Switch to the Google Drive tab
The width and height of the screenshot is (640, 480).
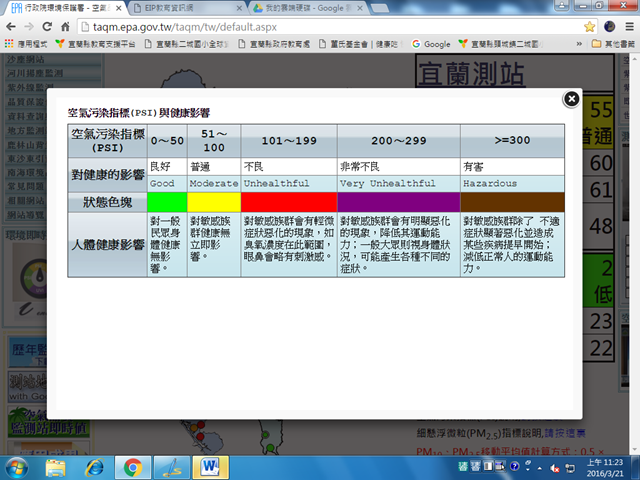pyautogui.click(x=308, y=8)
